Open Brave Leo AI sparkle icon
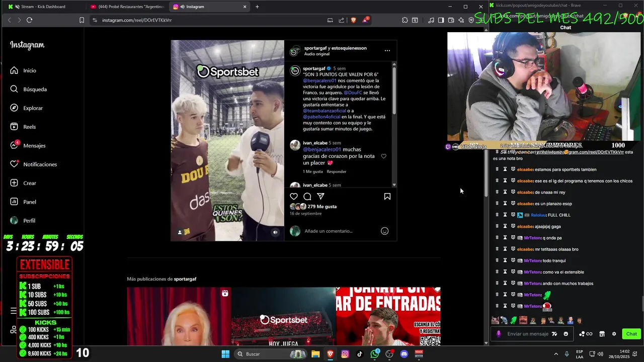The height and width of the screenshot is (362, 644). [x=461, y=20]
